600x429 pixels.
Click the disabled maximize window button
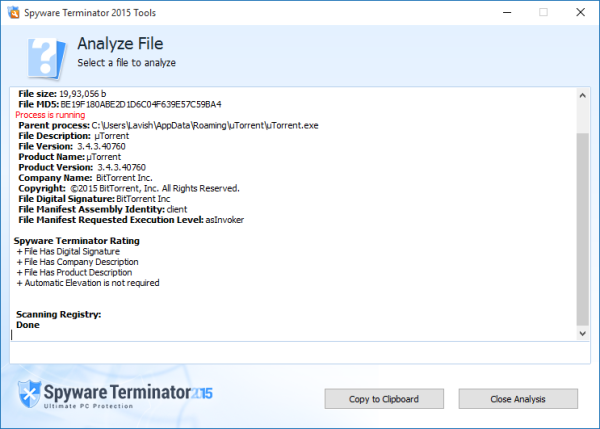[x=543, y=13]
